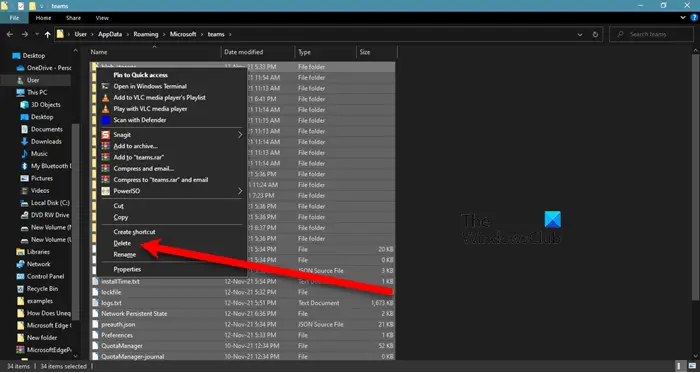Viewport: 700px width, 373px height.
Task: Open the Home ribbon tab
Action: 43,18
